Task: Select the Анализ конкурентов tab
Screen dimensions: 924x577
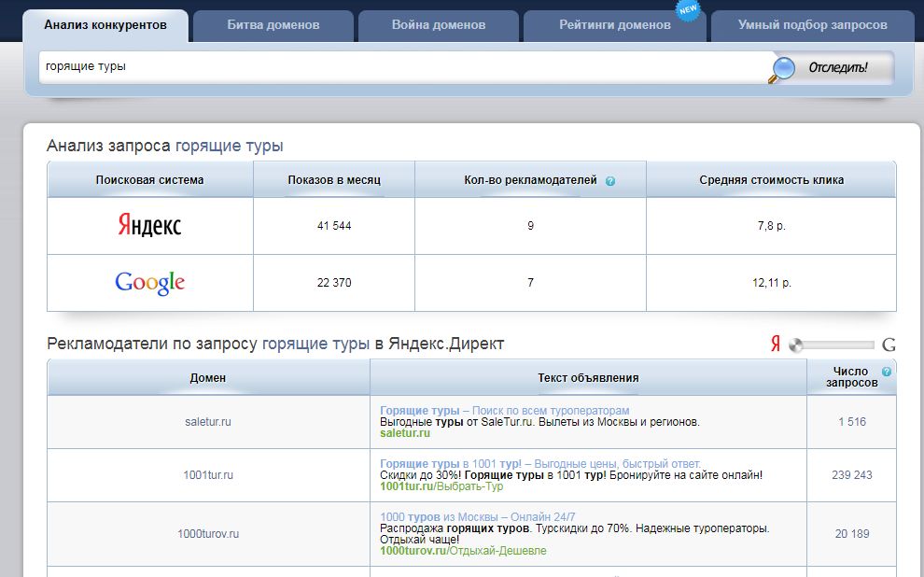Action: pos(105,25)
